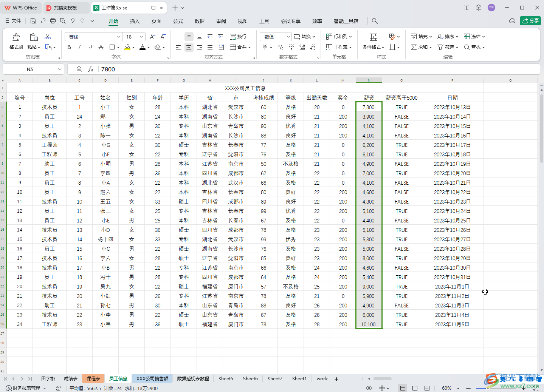Viewport: 544px width, 392px height.
Task: Click the Format Painter (格式刷) tool
Action: coord(16,42)
